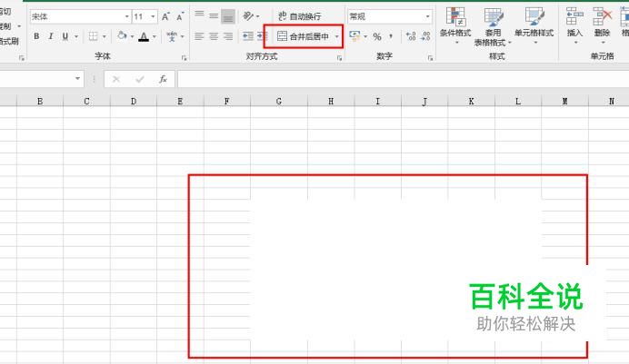Click 合并后居中 merge and center button
Viewport: 629px width, 364px height.
click(x=304, y=36)
